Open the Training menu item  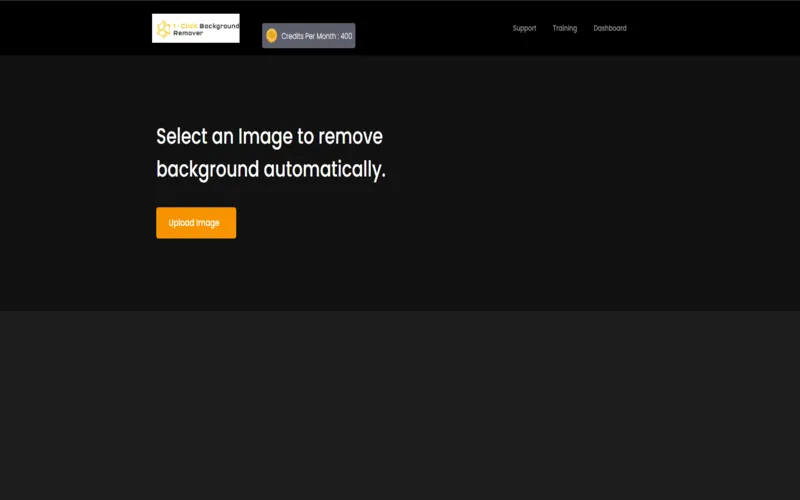[565, 28]
